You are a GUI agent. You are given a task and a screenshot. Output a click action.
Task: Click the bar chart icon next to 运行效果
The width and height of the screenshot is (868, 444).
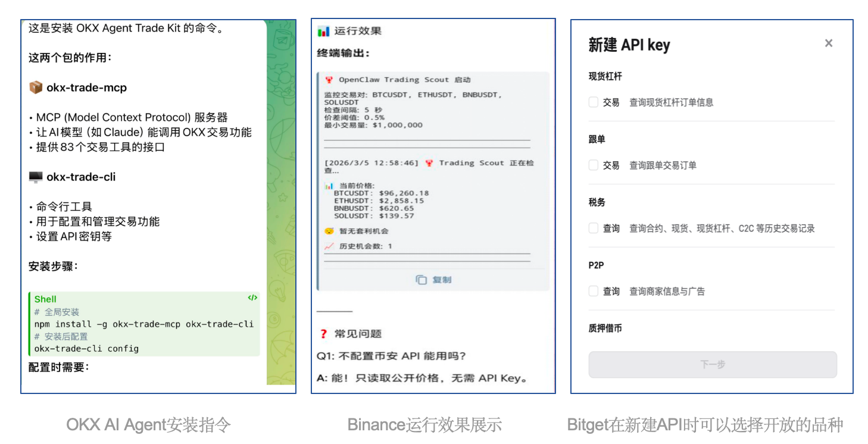324,31
